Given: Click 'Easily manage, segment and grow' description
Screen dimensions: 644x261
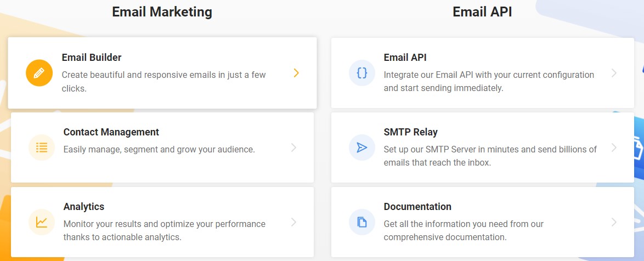Looking at the screenshot, I should point(160,149).
